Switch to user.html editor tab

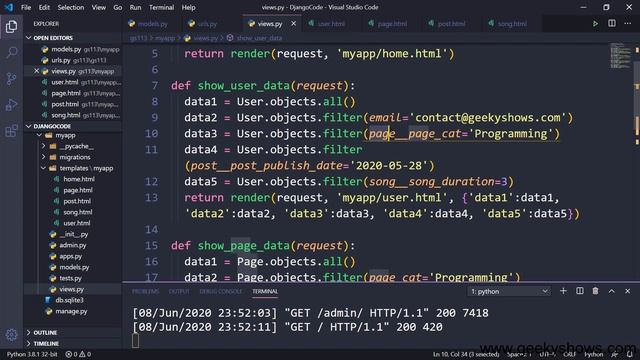coord(331,24)
